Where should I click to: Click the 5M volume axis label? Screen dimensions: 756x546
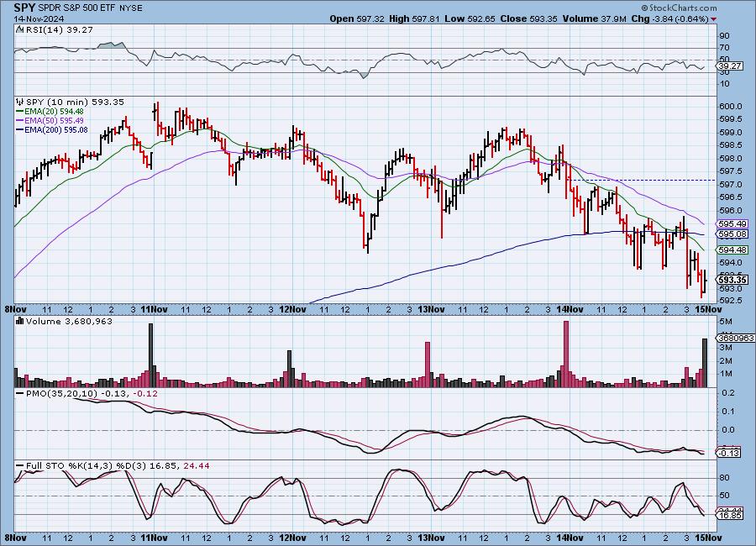(726, 322)
